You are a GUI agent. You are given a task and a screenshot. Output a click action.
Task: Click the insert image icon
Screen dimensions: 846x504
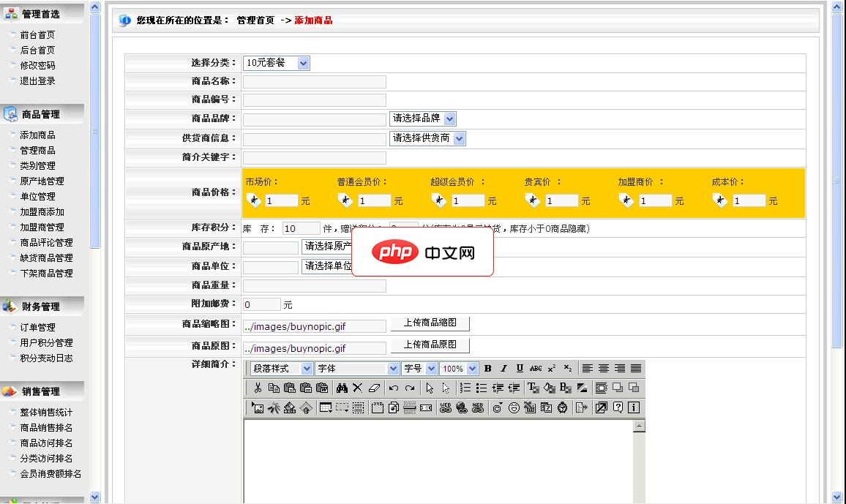pyautogui.click(x=258, y=408)
